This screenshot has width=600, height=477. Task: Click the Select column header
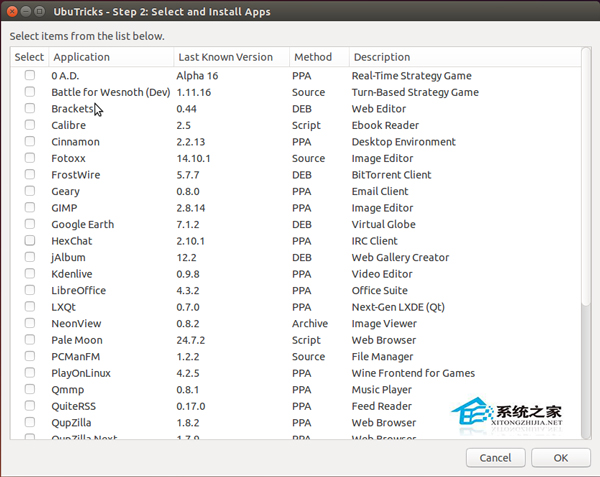click(x=29, y=57)
